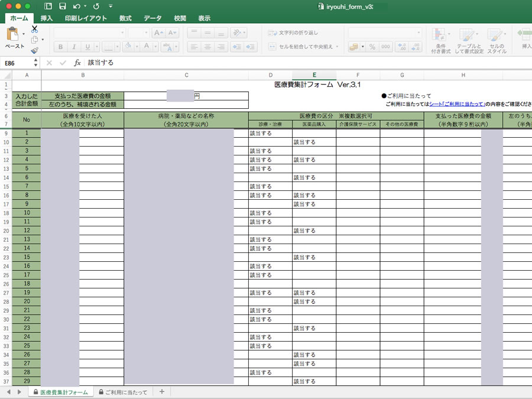Open the データ ribbon tab

[153, 18]
